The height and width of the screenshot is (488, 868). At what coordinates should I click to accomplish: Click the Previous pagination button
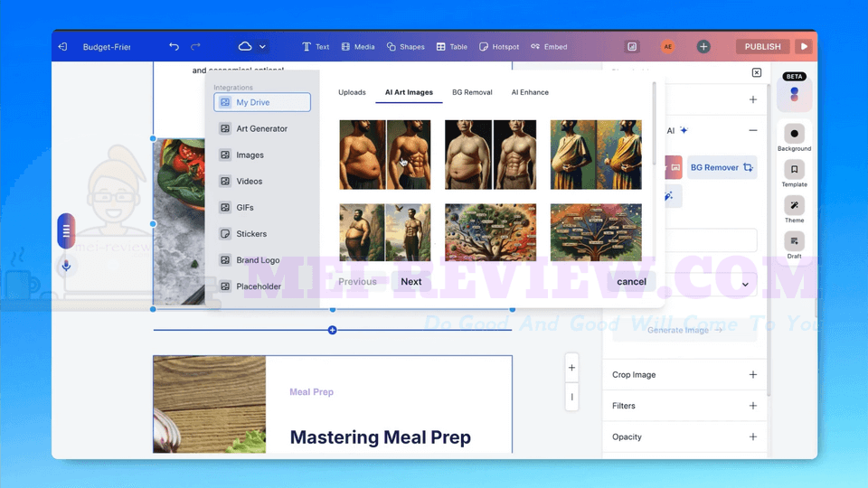coord(358,282)
